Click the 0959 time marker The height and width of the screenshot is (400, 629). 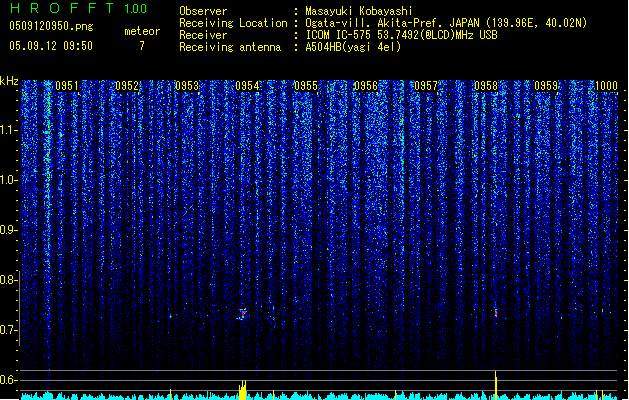(546, 86)
